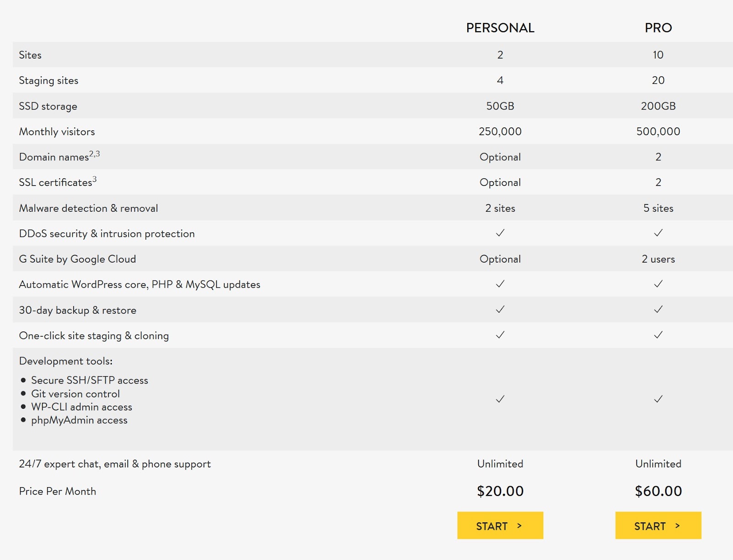Click the Pro checkmark for 30-day backup & restore
733x560 pixels.
[658, 309]
